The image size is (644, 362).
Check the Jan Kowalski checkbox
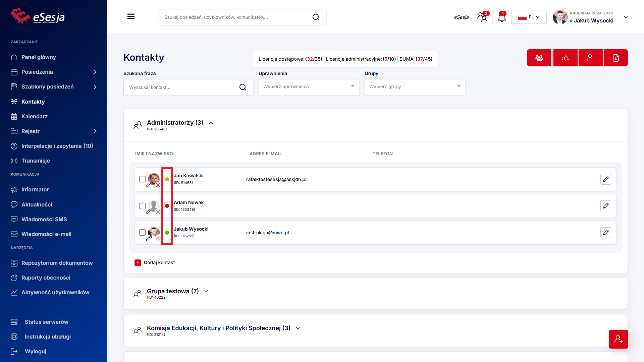[142, 179]
